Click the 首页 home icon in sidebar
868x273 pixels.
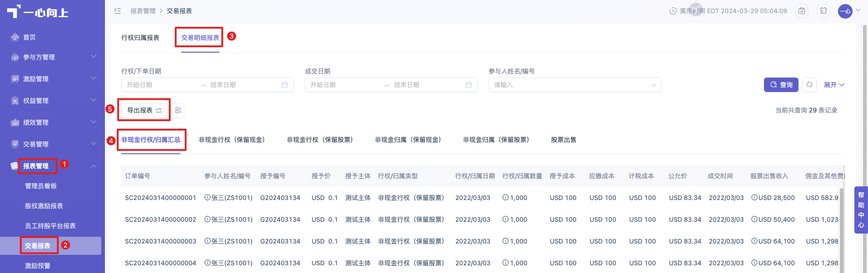pos(15,37)
